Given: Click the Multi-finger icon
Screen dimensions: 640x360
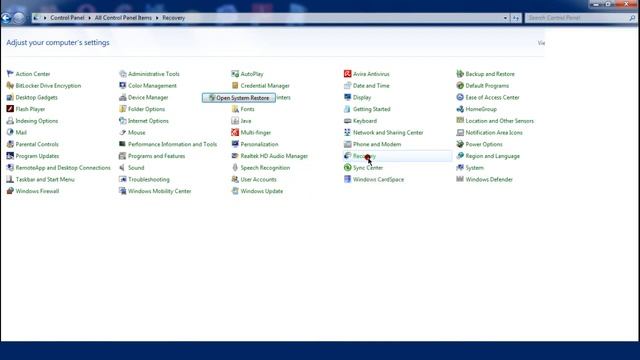Looking at the screenshot, I should (235, 132).
